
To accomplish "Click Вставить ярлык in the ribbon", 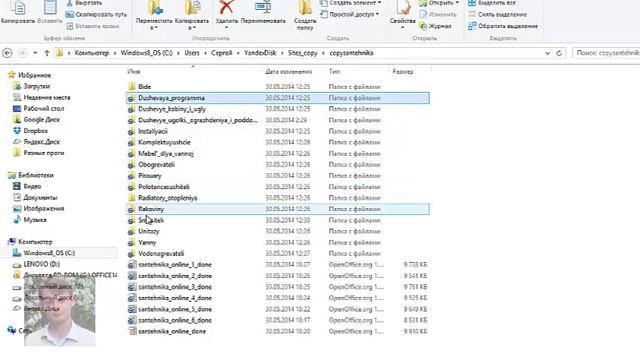I will click(93, 26).
